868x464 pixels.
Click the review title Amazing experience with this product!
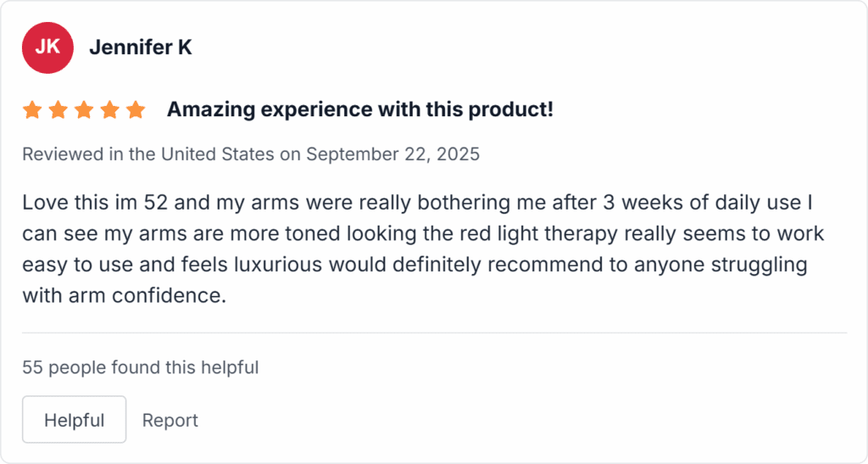[359, 109]
